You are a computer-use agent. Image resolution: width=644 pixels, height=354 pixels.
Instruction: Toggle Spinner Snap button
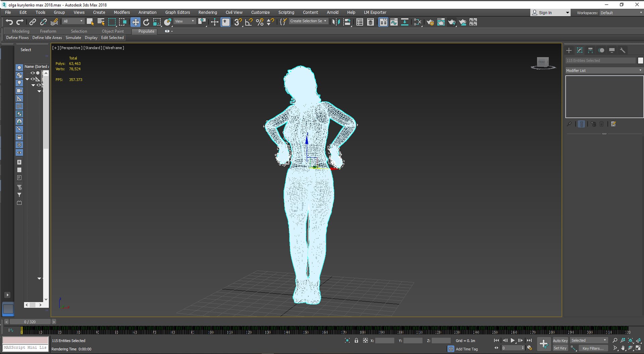(x=270, y=22)
